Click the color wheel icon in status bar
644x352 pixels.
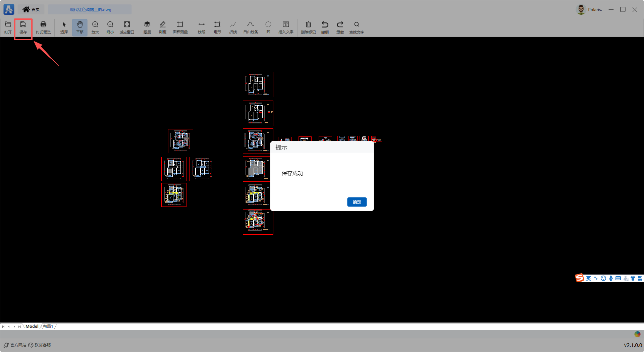[x=637, y=334]
